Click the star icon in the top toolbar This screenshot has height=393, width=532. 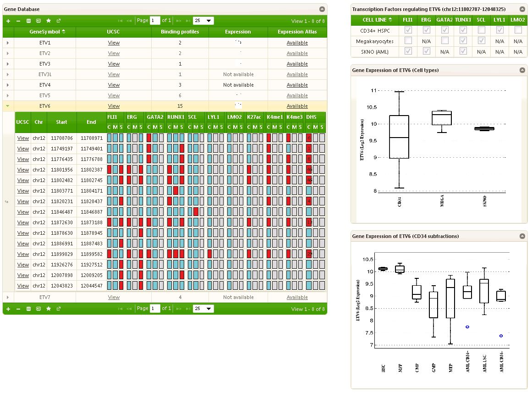[49, 21]
